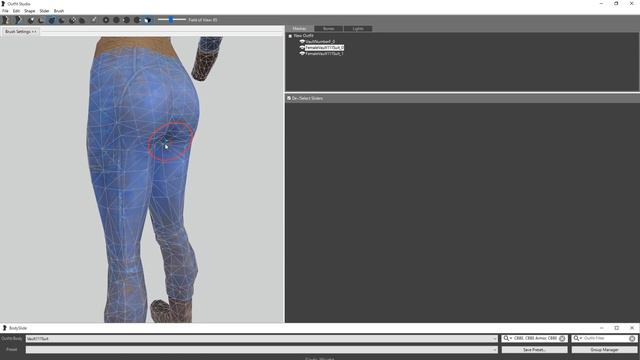Click the group filter field in BodySlide
The width and height of the screenshot is (640, 360).
(x=535, y=338)
